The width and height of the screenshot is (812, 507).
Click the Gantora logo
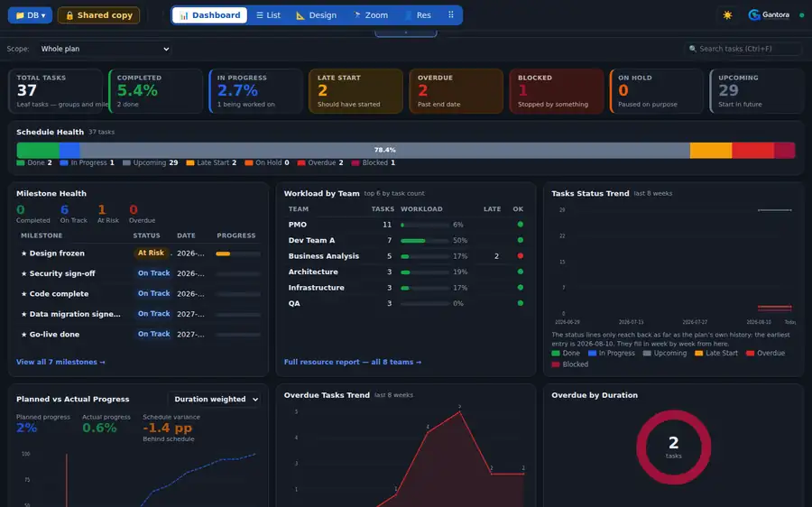click(769, 15)
